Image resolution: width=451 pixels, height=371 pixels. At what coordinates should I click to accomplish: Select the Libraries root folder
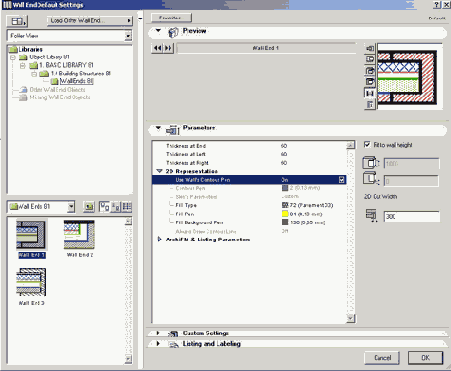(x=30, y=49)
